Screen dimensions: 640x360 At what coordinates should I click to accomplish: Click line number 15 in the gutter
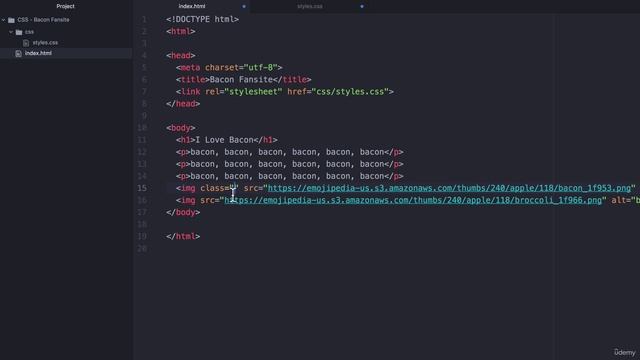point(142,188)
